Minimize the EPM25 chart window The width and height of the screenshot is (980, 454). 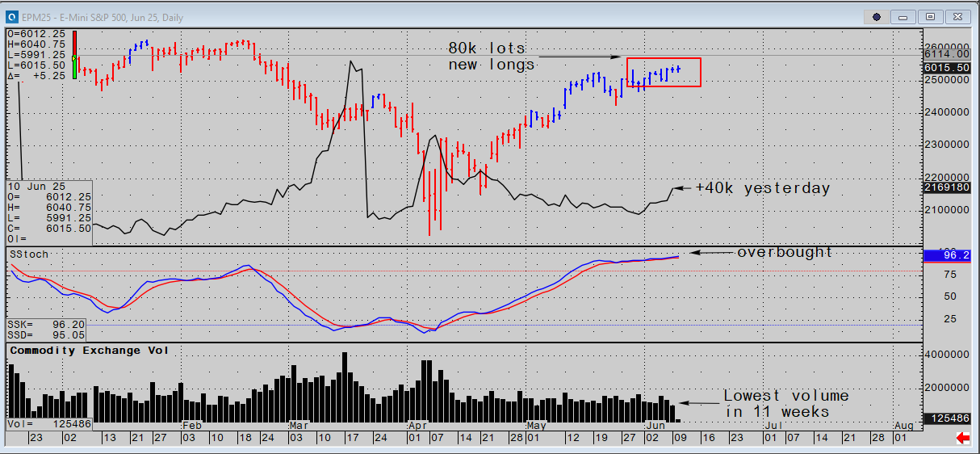pyautogui.click(x=904, y=16)
